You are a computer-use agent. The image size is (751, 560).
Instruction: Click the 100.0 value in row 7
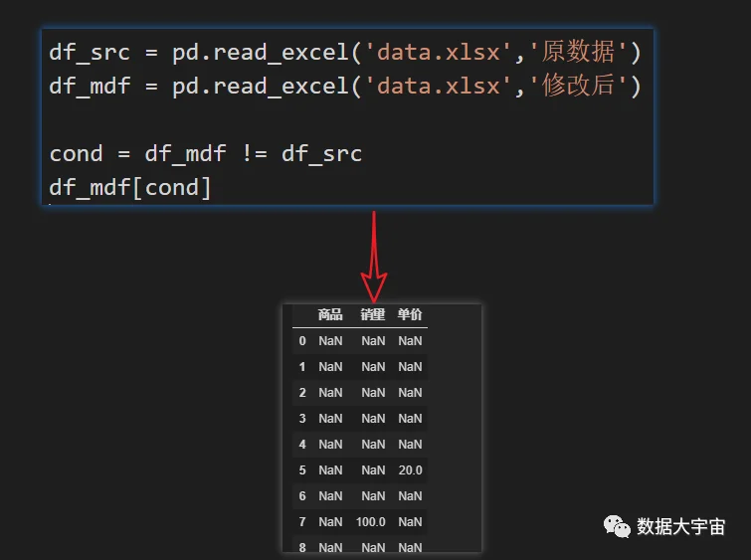pos(371,522)
